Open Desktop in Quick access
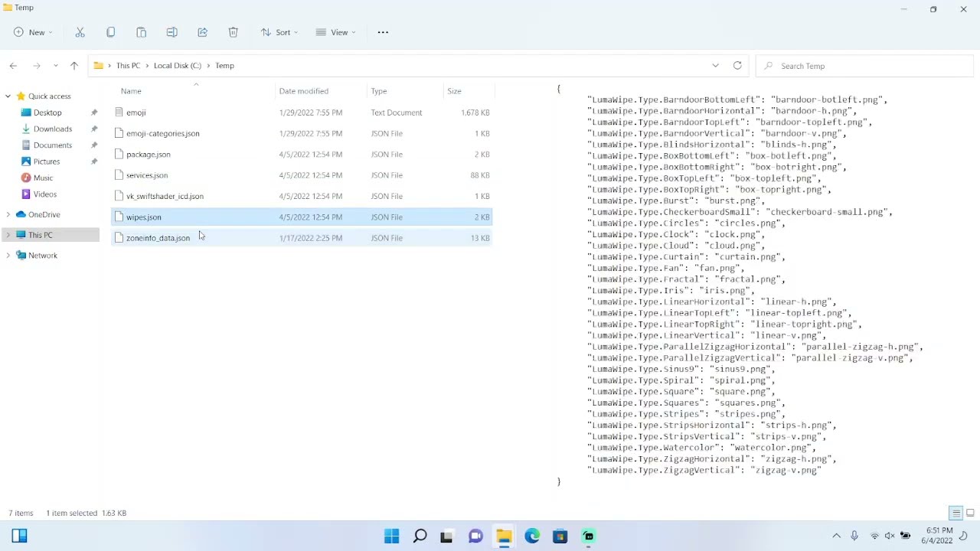Image resolution: width=980 pixels, height=551 pixels. [47, 112]
